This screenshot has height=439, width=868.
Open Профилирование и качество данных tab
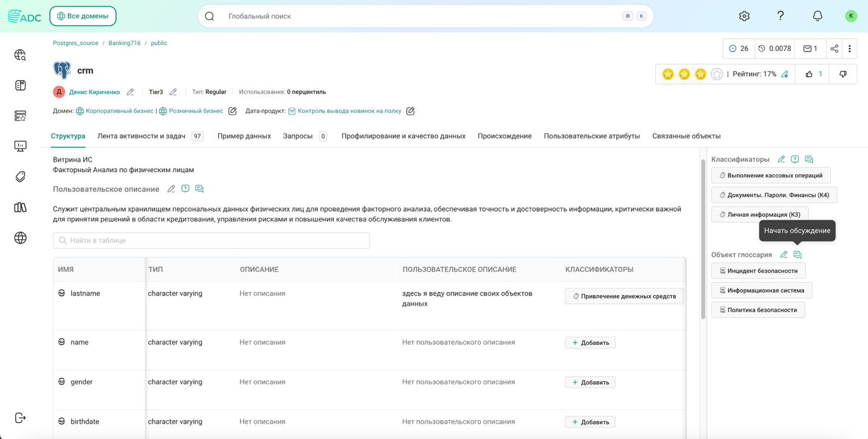[404, 136]
